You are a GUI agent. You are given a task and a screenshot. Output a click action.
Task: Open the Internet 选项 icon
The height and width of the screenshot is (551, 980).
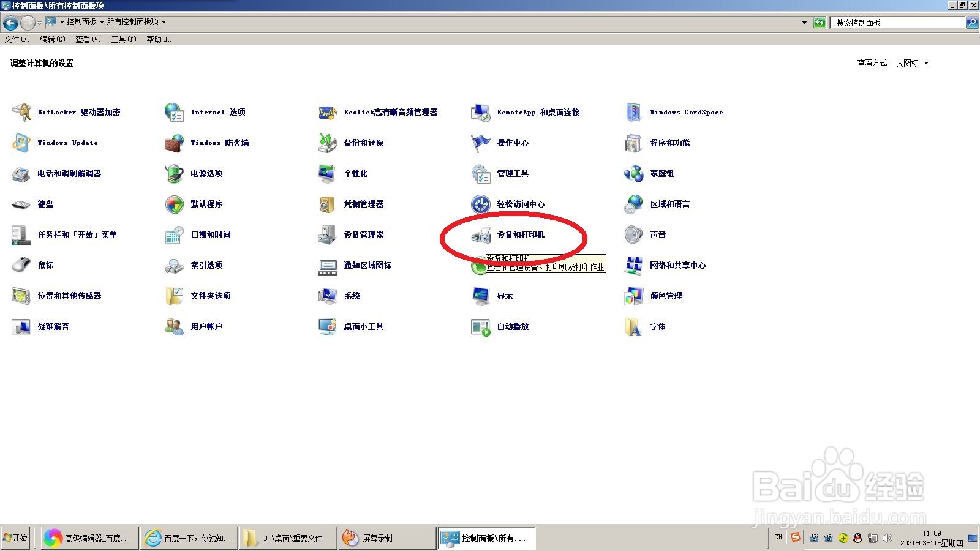tap(175, 112)
